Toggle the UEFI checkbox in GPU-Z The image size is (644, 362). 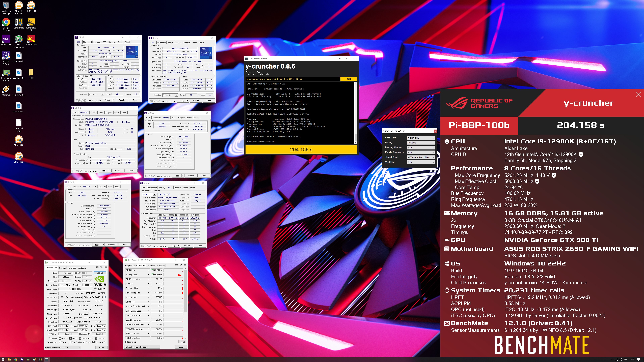(x=100, y=289)
